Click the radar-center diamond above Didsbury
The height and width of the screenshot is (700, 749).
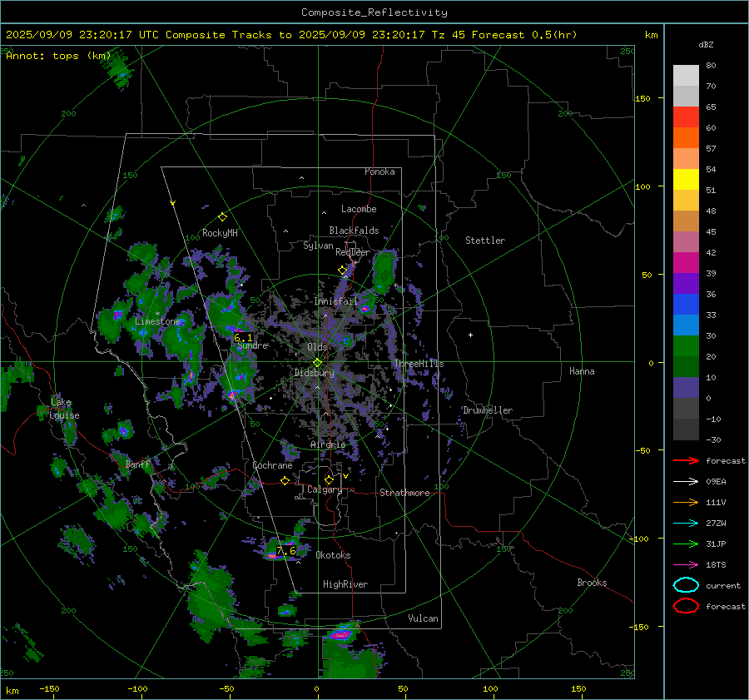[317, 363]
